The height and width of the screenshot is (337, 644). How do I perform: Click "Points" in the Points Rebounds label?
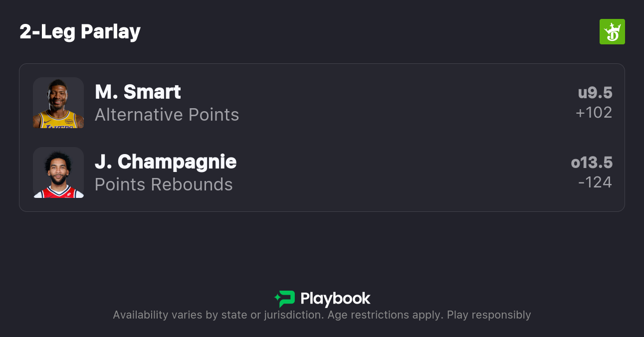[120, 184]
